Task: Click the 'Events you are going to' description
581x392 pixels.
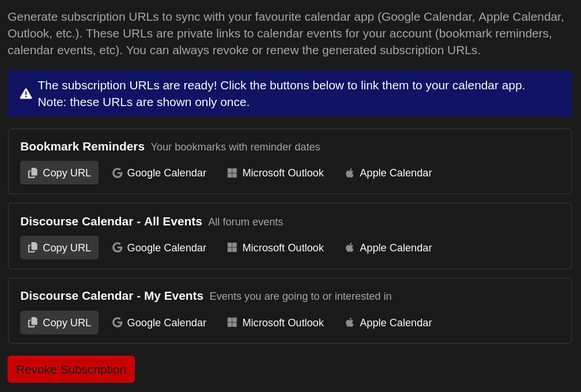Action: (300, 296)
